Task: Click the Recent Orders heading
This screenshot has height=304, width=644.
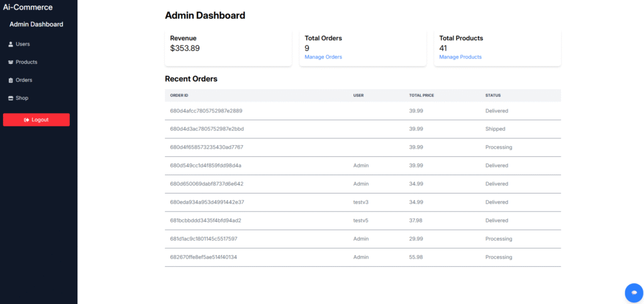Action: point(191,79)
